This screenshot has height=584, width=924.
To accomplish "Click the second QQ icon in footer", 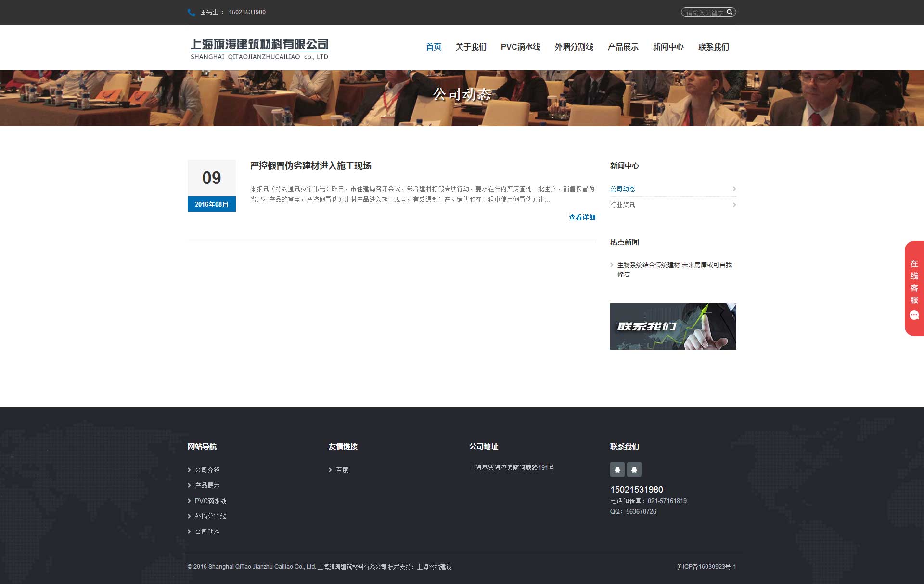I will tap(634, 469).
